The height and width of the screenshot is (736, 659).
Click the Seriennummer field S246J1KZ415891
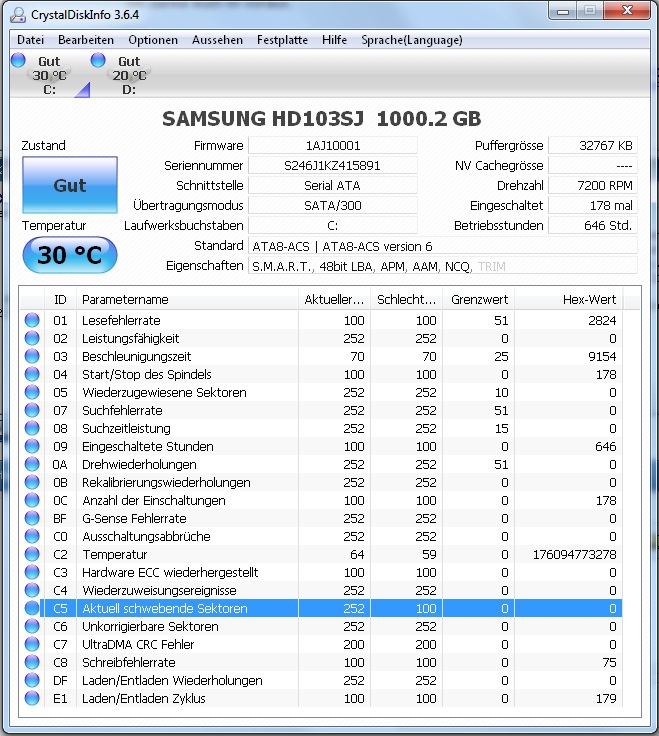pyautogui.click(x=333, y=165)
